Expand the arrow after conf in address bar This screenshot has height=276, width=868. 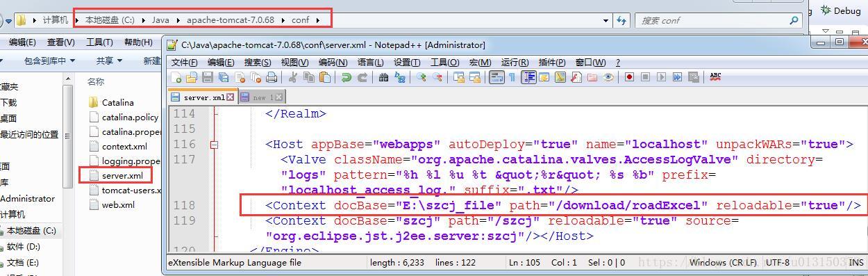(x=318, y=20)
